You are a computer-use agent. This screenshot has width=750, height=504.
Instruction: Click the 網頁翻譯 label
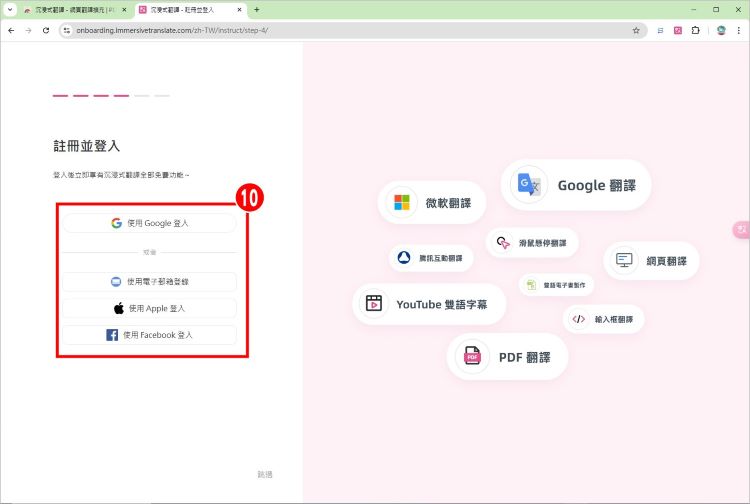tap(667, 261)
